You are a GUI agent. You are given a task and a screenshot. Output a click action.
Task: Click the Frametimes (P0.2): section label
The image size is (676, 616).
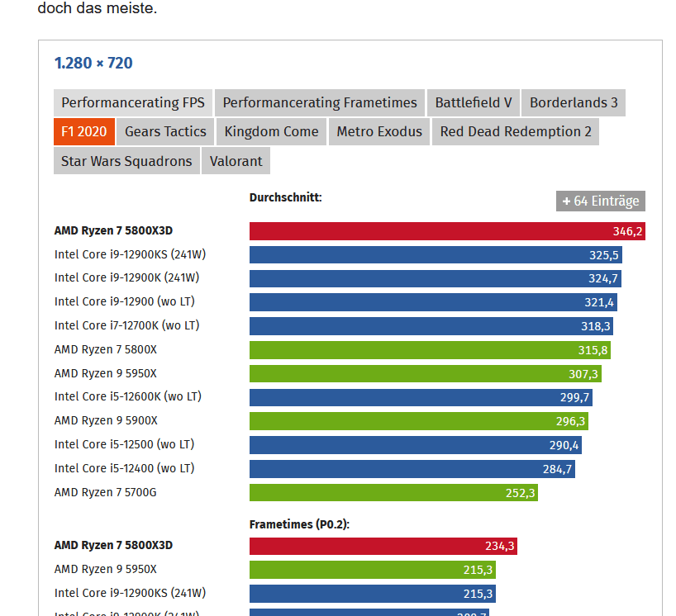(299, 524)
